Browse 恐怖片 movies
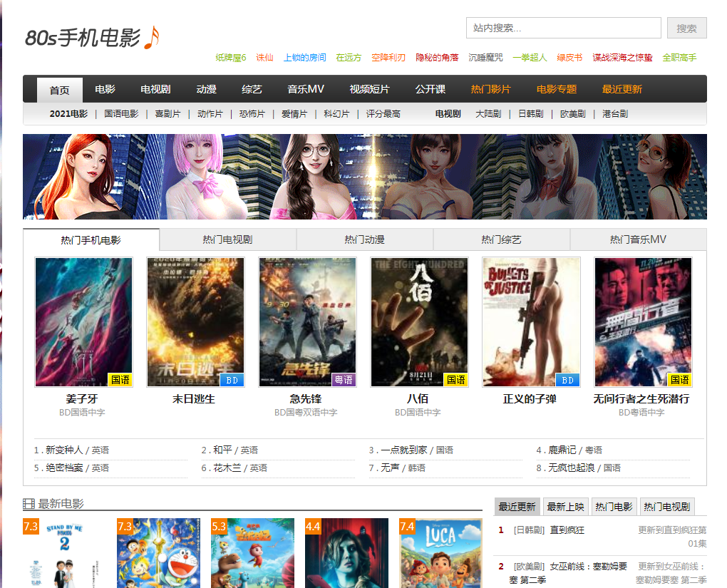727x588 pixels. 252,114
